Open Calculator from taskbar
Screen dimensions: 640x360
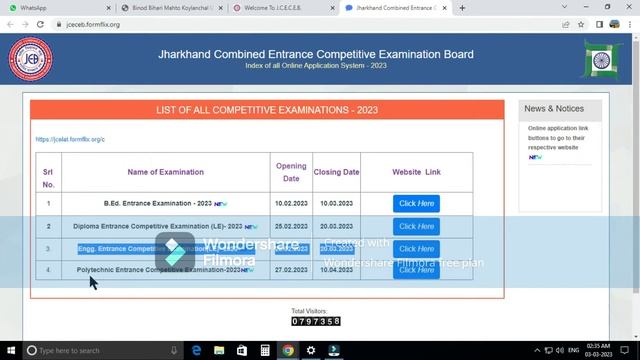pyautogui.click(x=265, y=351)
